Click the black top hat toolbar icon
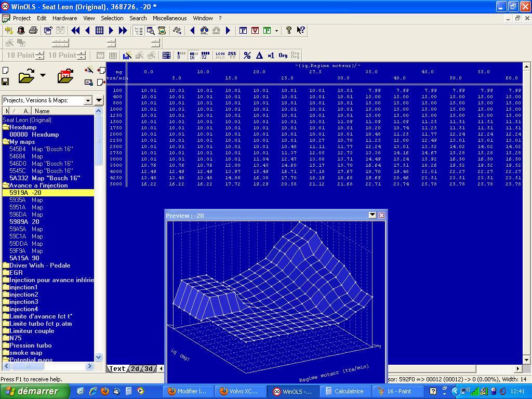Image resolution: width=532 pixels, height=399 pixels. point(21,31)
